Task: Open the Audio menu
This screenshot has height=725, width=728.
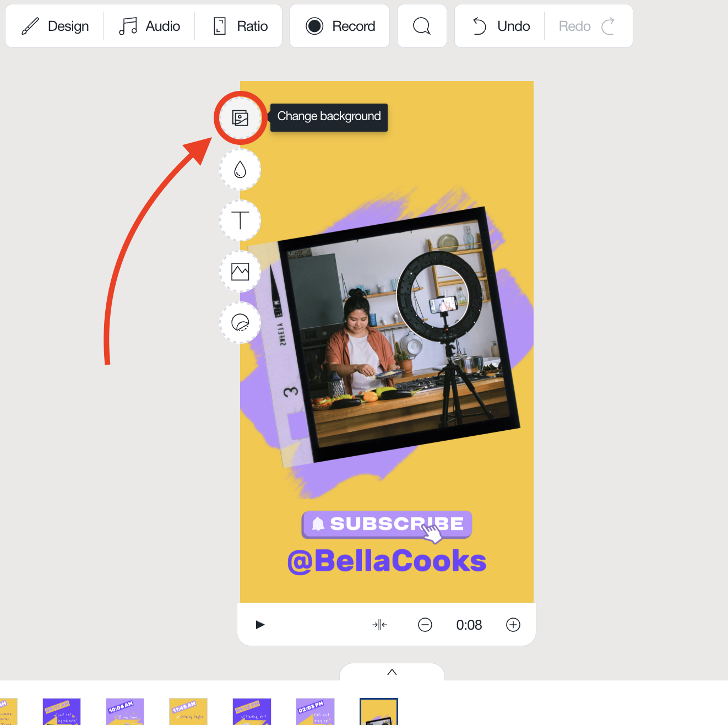Action: [149, 26]
